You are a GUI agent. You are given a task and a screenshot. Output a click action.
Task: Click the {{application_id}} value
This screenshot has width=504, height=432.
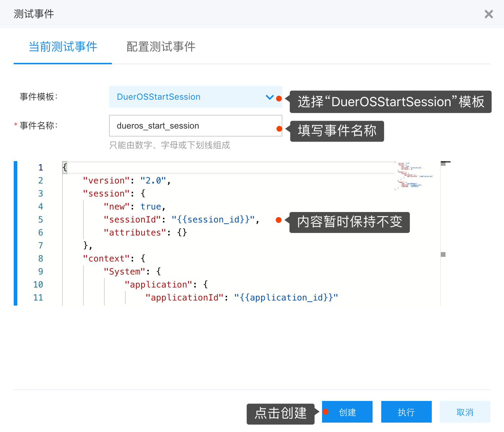[286, 298]
